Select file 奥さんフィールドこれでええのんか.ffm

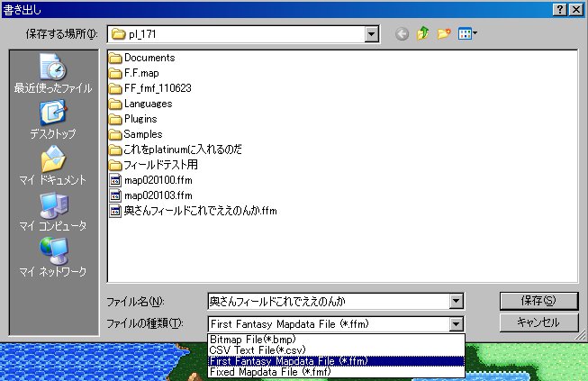193,211
